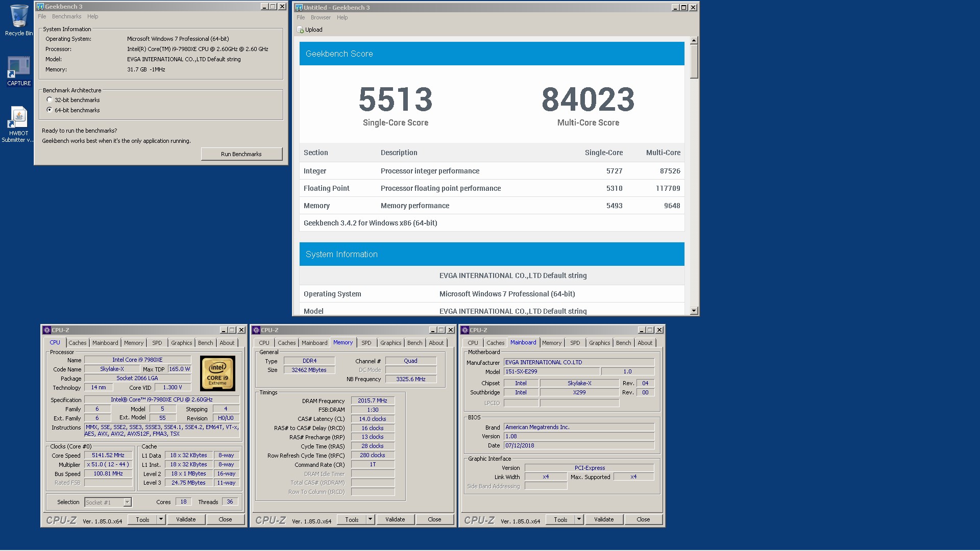The width and height of the screenshot is (980, 551).
Task: Click the CAS# Latency 14.0 clocks value
Action: (x=373, y=419)
